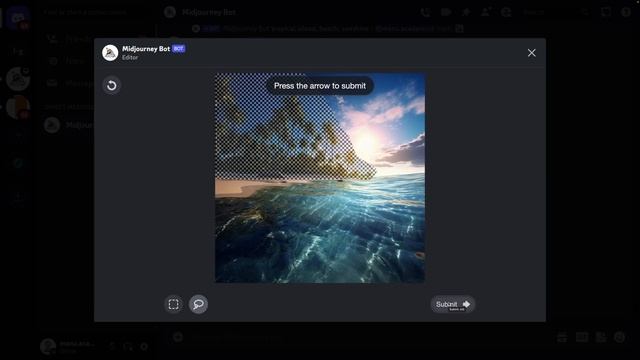The height and width of the screenshot is (360, 640).
Task: Open User Settings gear in user panel
Action: pos(144,347)
